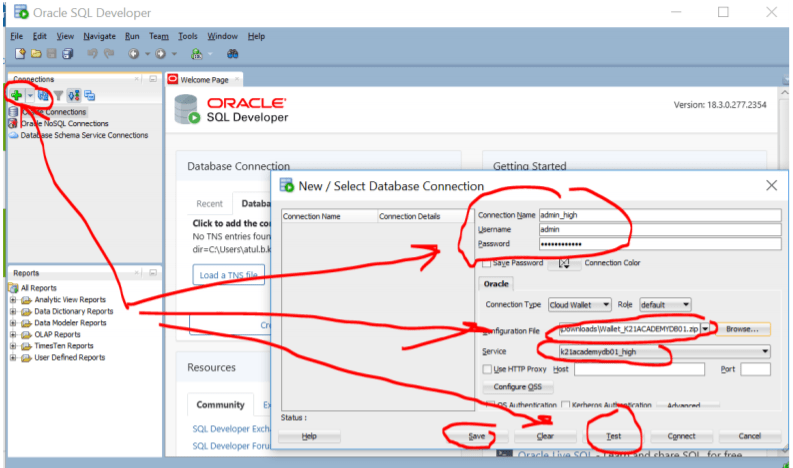
Task: Click the Back navigation arrow icon
Action: (x=134, y=54)
